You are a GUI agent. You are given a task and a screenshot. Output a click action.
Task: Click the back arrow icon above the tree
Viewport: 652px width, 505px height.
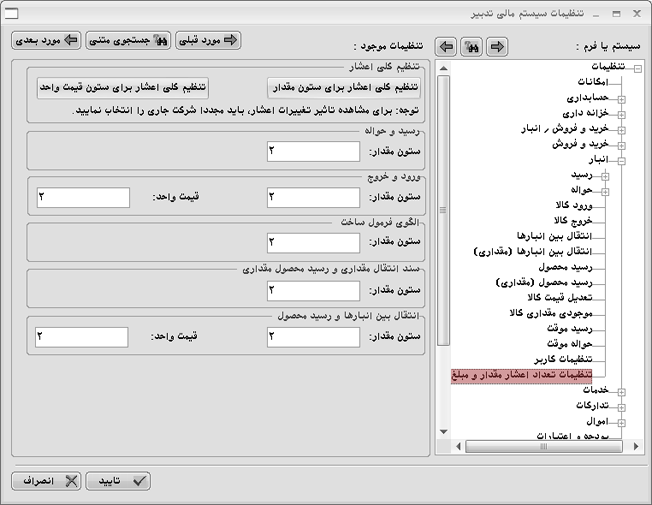point(447,47)
